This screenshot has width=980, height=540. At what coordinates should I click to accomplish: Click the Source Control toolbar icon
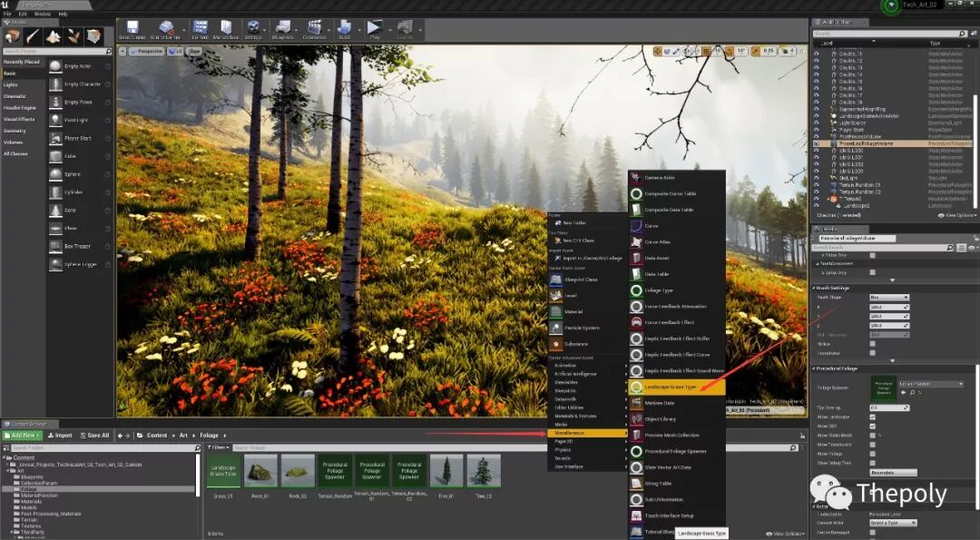(166, 29)
